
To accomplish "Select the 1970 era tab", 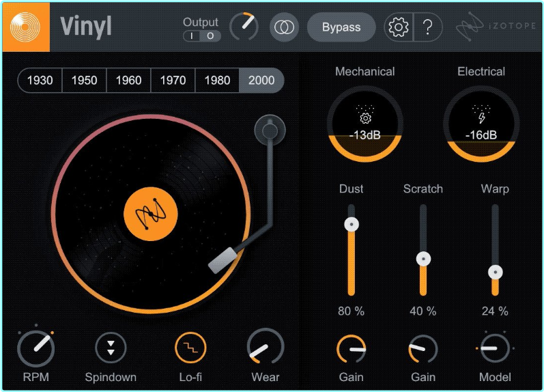I will tap(173, 81).
